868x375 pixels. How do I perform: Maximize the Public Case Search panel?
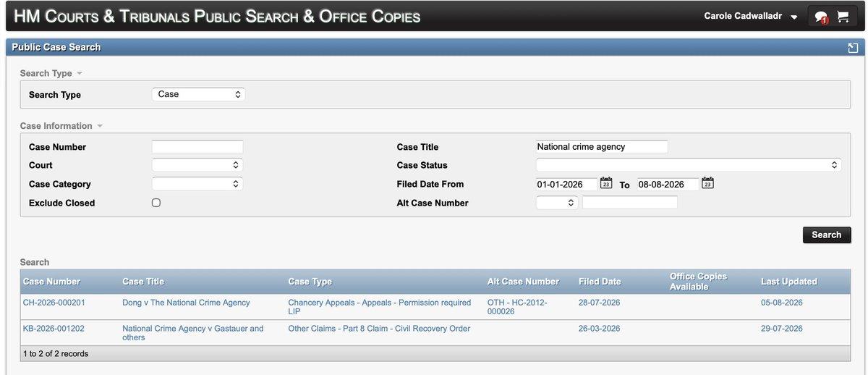(853, 48)
